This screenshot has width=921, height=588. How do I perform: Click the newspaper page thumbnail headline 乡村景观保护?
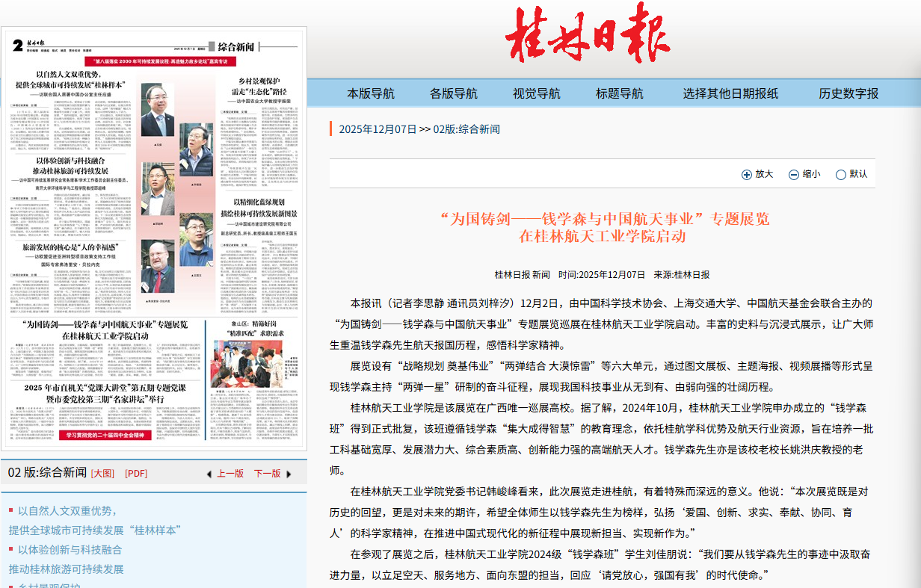[x=259, y=81]
